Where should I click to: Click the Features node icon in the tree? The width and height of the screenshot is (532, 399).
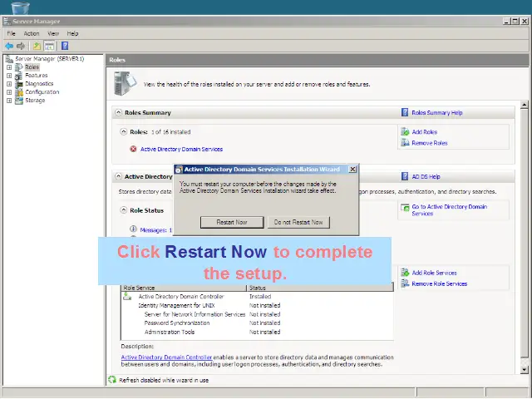point(19,76)
